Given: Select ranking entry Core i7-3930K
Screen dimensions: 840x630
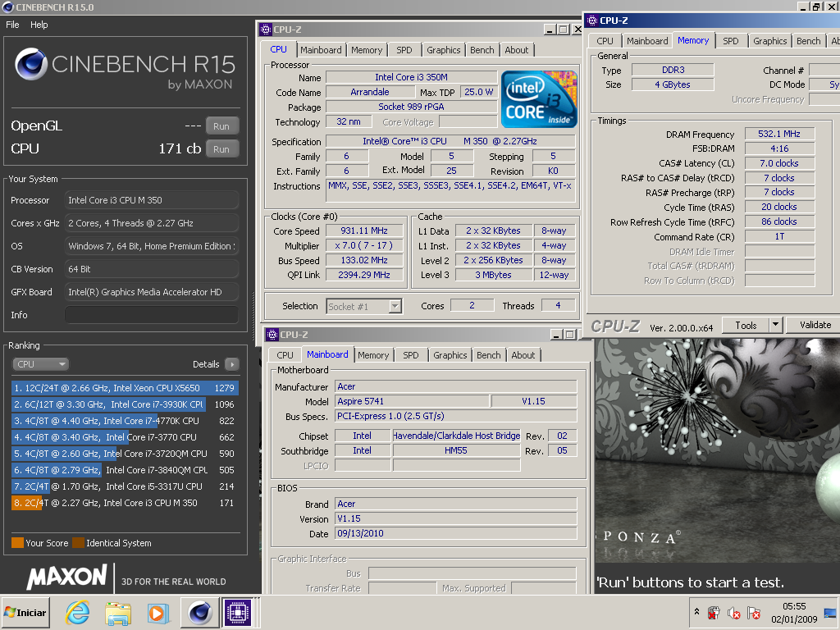Looking at the screenshot, I should point(125,404).
